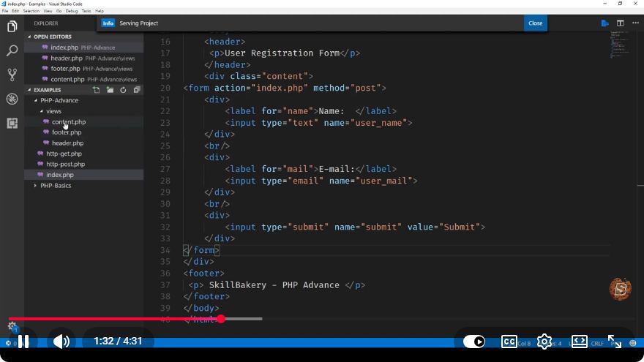This screenshot has width=644, height=362.
Task: Click the New File icon in Examples header
Action: tap(96, 90)
